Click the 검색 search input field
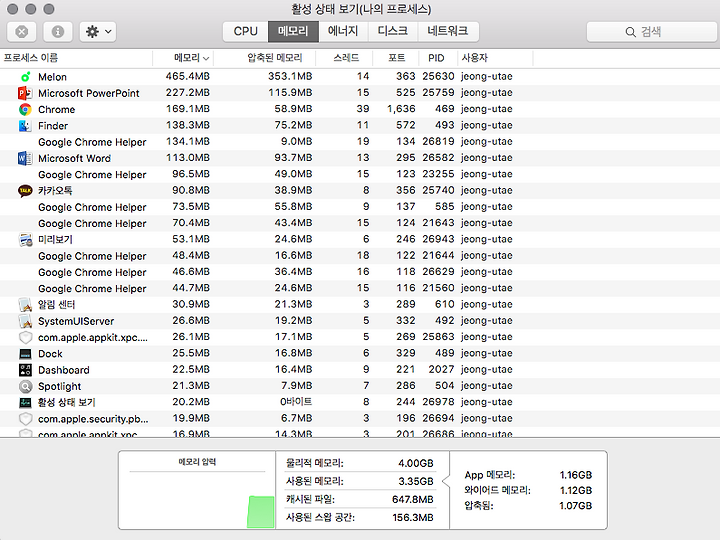The image size is (720, 540). (652, 32)
